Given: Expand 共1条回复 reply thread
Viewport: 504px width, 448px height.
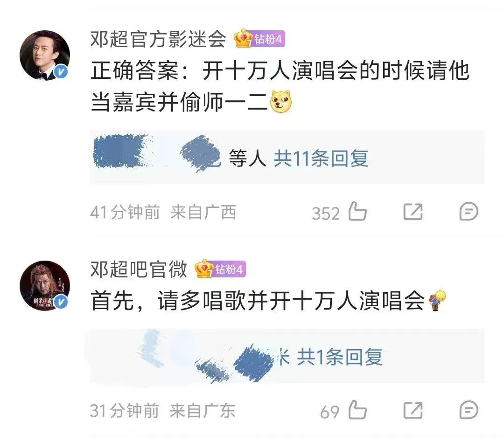Looking at the screenshot, I should [340, 357].
